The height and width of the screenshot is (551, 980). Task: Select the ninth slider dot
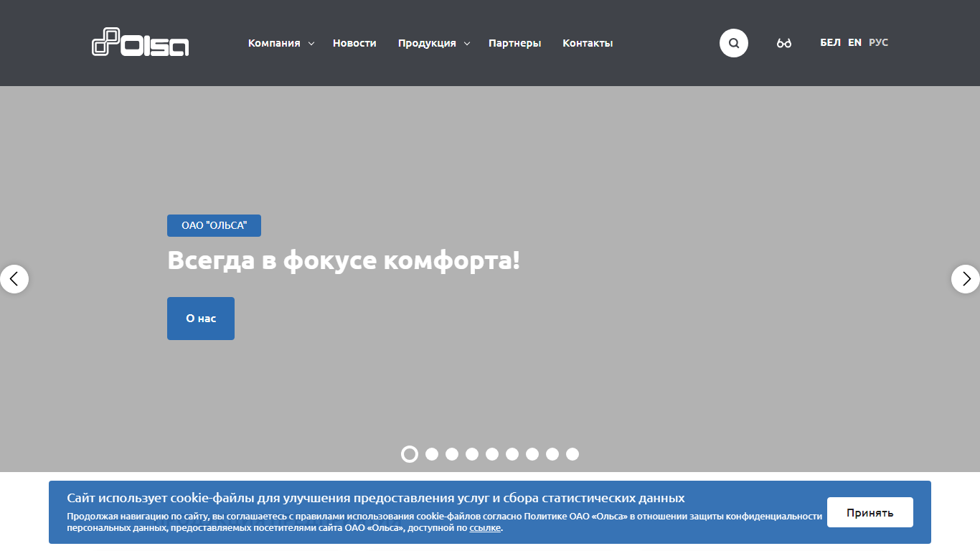tap(573, 454)
